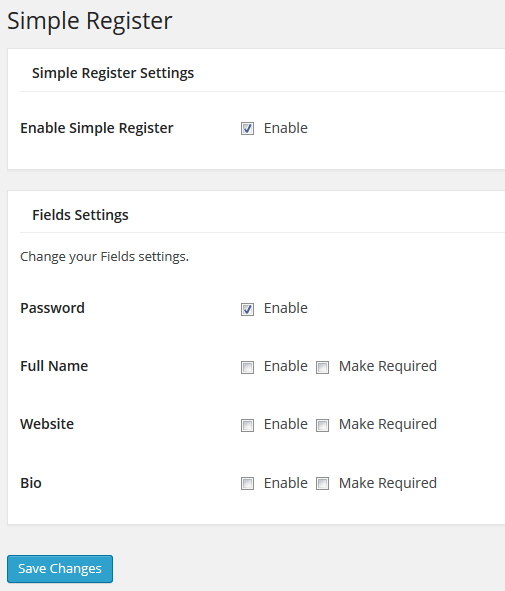Viewport: 505px width, 591px height.
Task: Click 'Make Required' text in Bio row
Action: pos(388,483)
